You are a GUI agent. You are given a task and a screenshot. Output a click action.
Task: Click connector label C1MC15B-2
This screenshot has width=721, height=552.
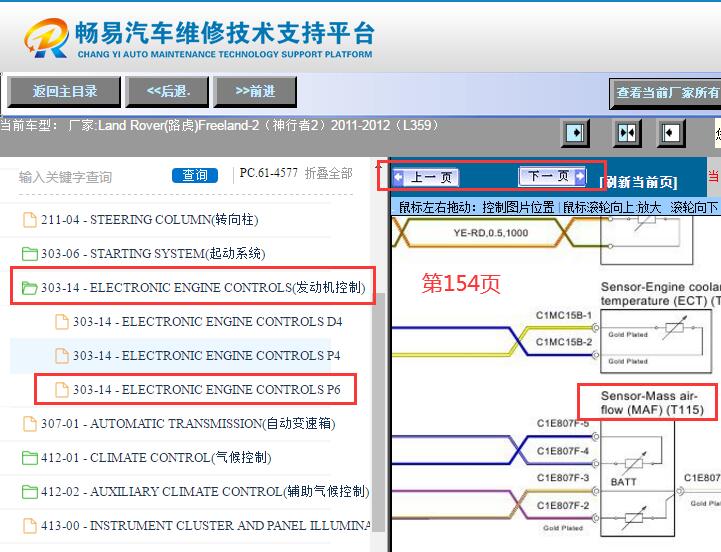(x=564, y=342)
